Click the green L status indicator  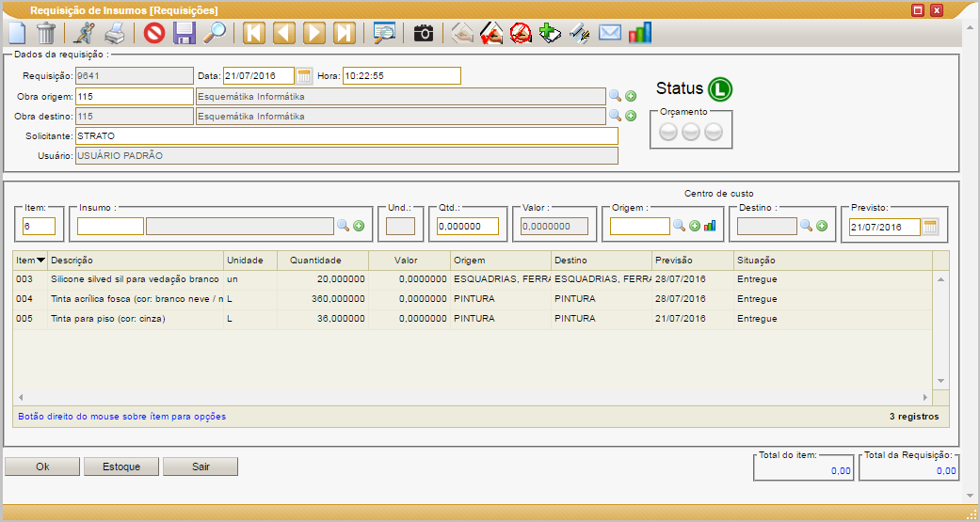720,88
